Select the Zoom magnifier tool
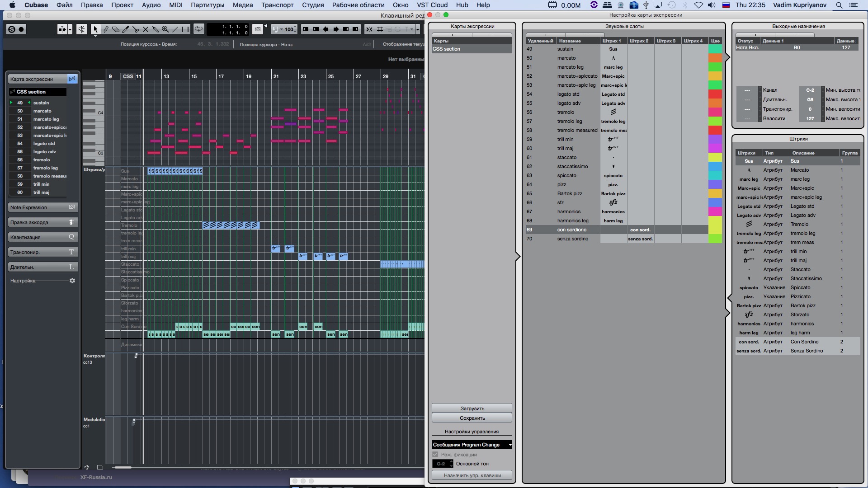 165,29
